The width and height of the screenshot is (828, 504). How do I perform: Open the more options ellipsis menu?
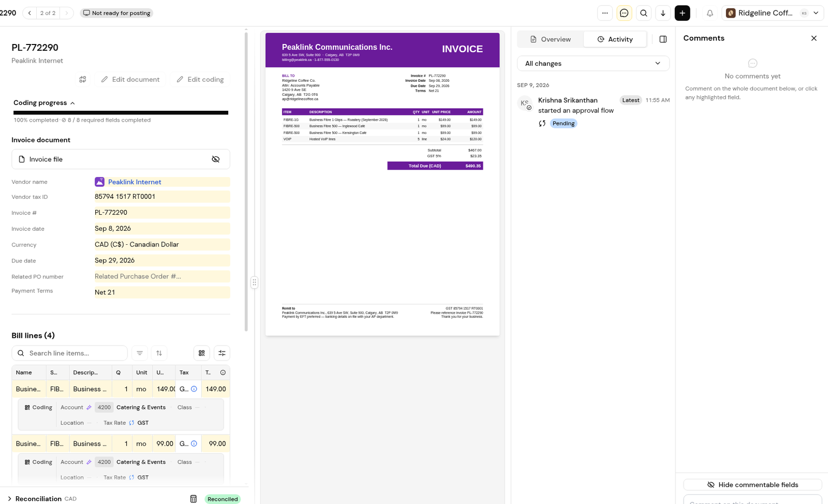pos(605,13)
